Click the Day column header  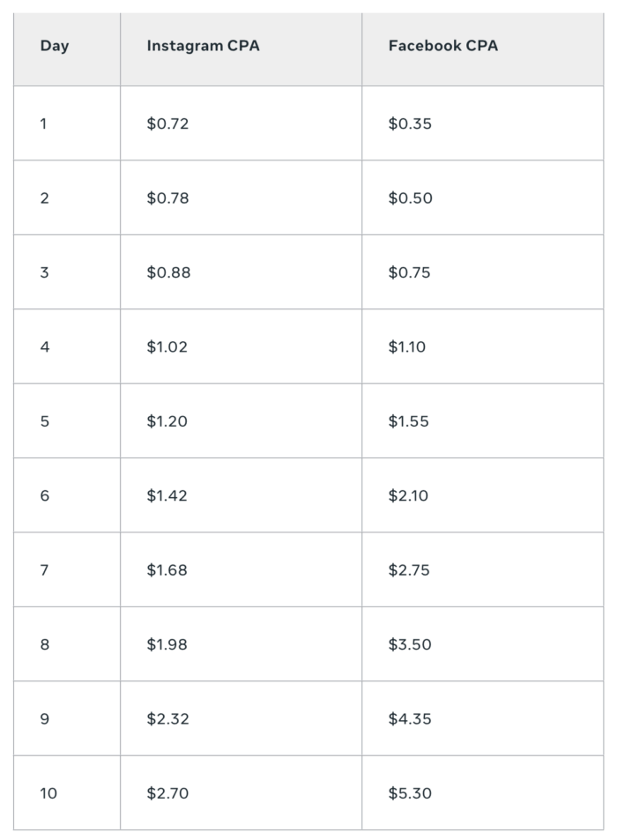(54, 46)
